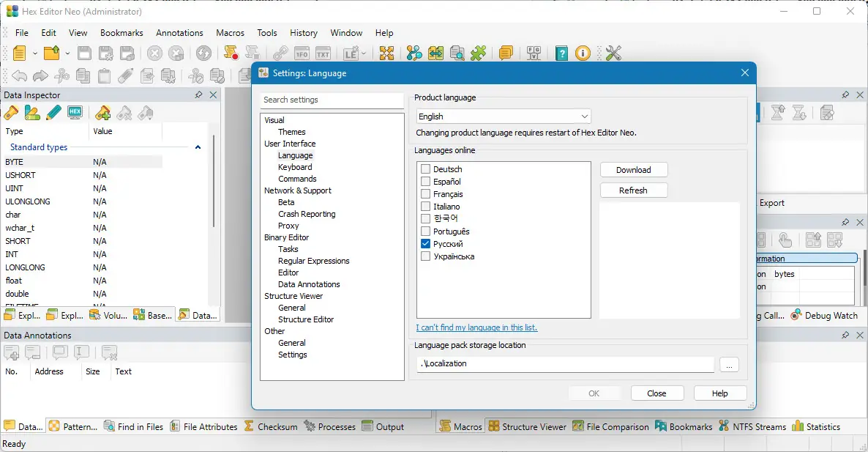Image resolution: width=868 pixels, height=452 pixels.
Task: Click the orange chat bubbles annotations icon
Action: [506, 53]
